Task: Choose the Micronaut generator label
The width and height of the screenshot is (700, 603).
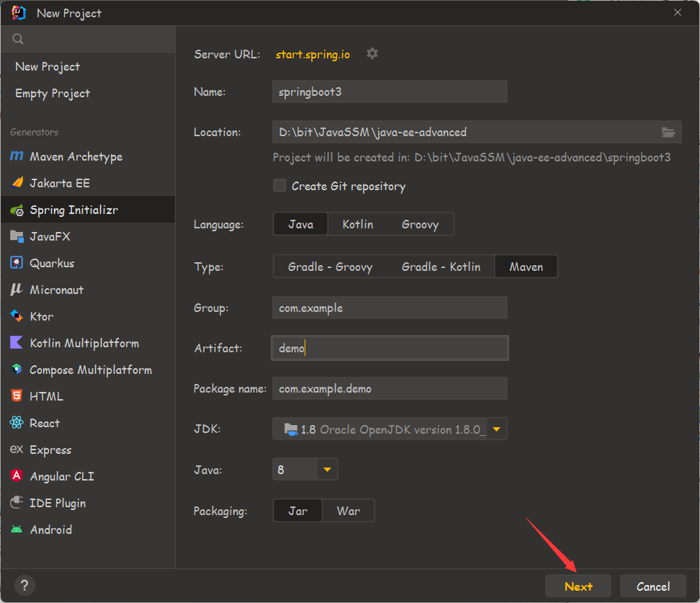Action: [57, 290]
